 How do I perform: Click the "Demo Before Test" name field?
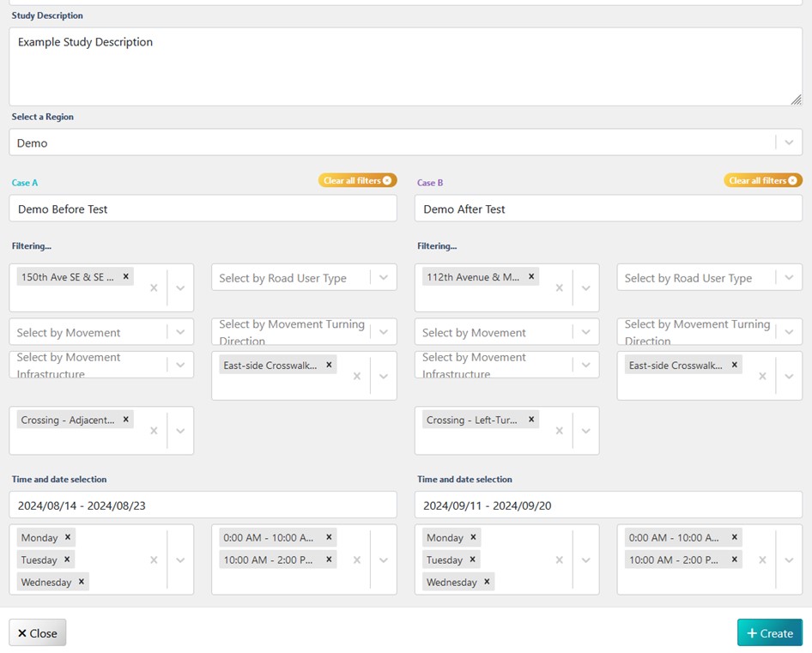(202, 209)
